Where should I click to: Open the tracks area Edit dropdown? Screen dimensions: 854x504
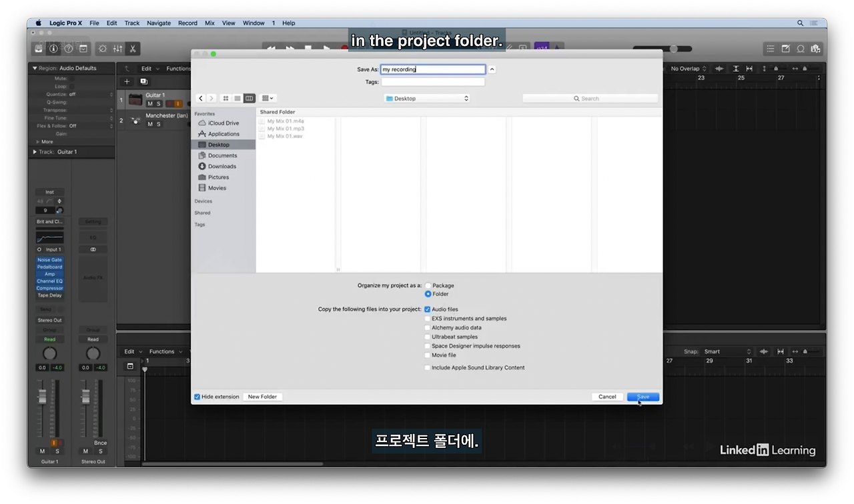pos(149,69)
